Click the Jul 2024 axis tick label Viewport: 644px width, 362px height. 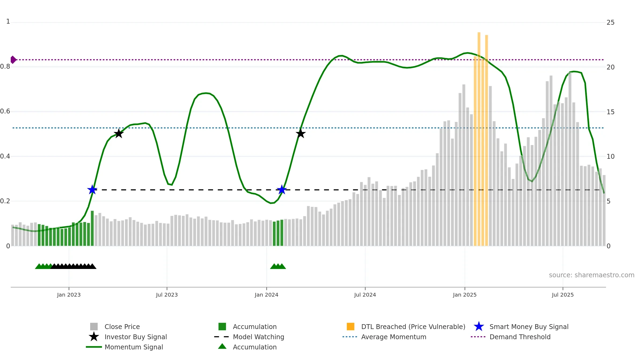pos(365,295)
